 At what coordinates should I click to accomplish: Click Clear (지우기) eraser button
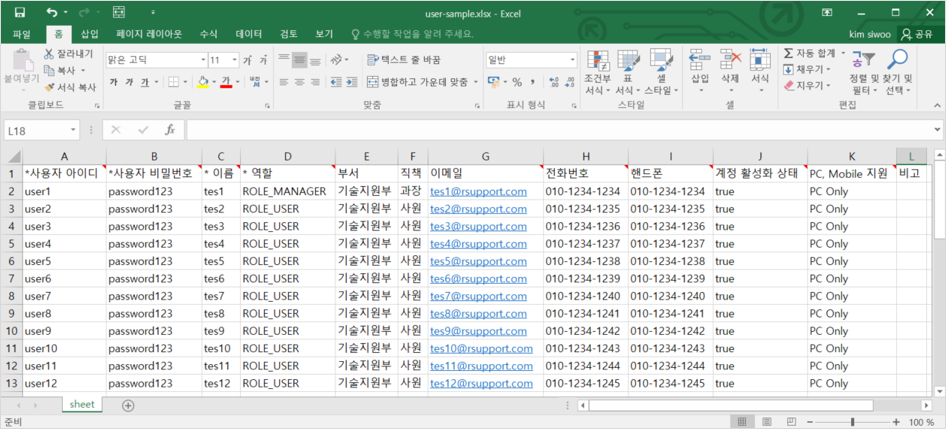coord(807,86)
